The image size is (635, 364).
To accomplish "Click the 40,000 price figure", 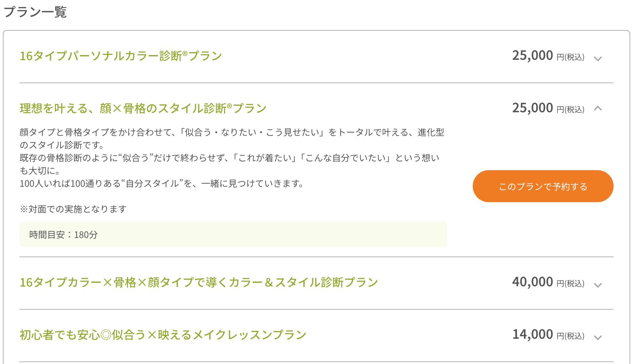I will [533, 282].
